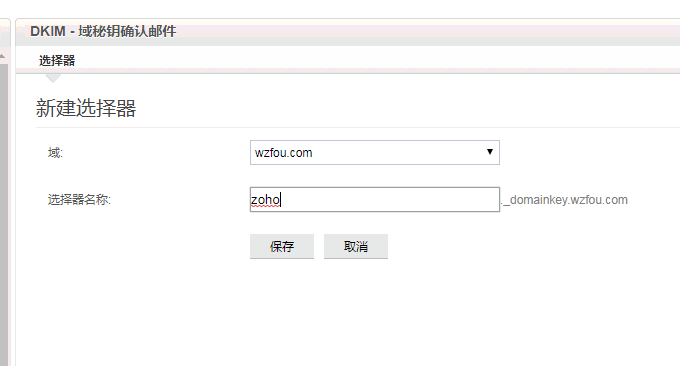Screen dimensions: 680x366
Task: Click the zoho text inside the selector field
Action: point(265,200)
